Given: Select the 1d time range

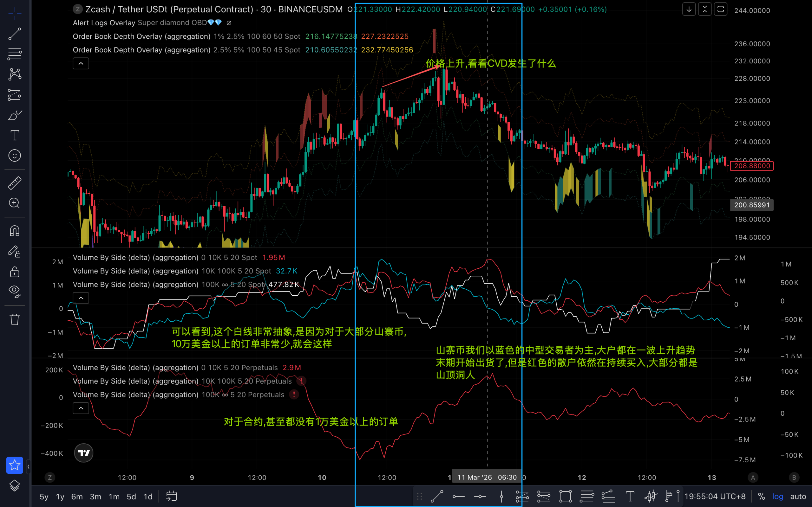Looking at the screenshot, I should click(x=147, y=497).
